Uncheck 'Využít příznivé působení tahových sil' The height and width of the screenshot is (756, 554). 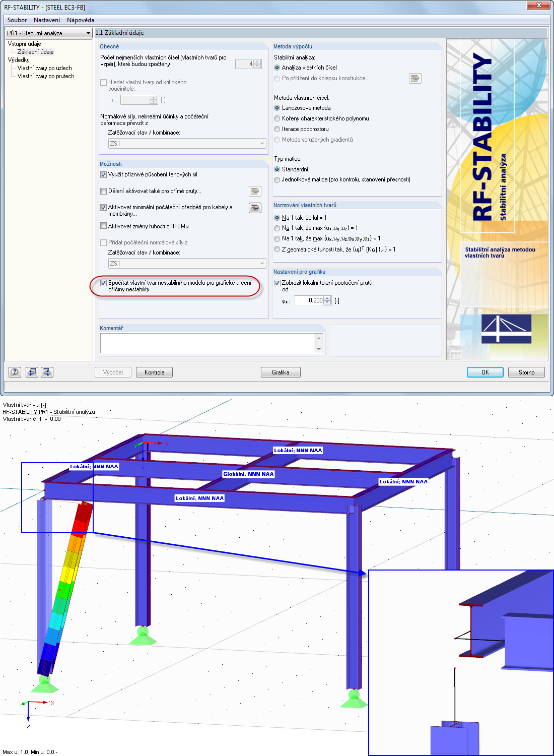[104, 174]
